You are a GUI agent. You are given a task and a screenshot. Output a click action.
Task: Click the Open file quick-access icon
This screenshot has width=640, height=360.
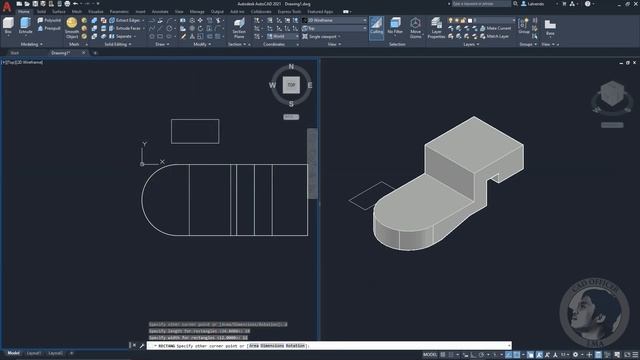[x=27, y=4]
